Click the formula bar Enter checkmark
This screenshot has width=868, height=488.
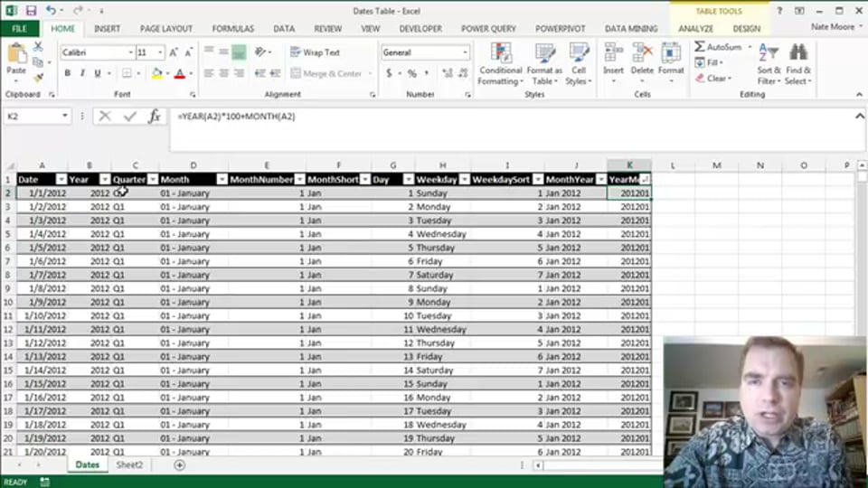tap(130, 117)
